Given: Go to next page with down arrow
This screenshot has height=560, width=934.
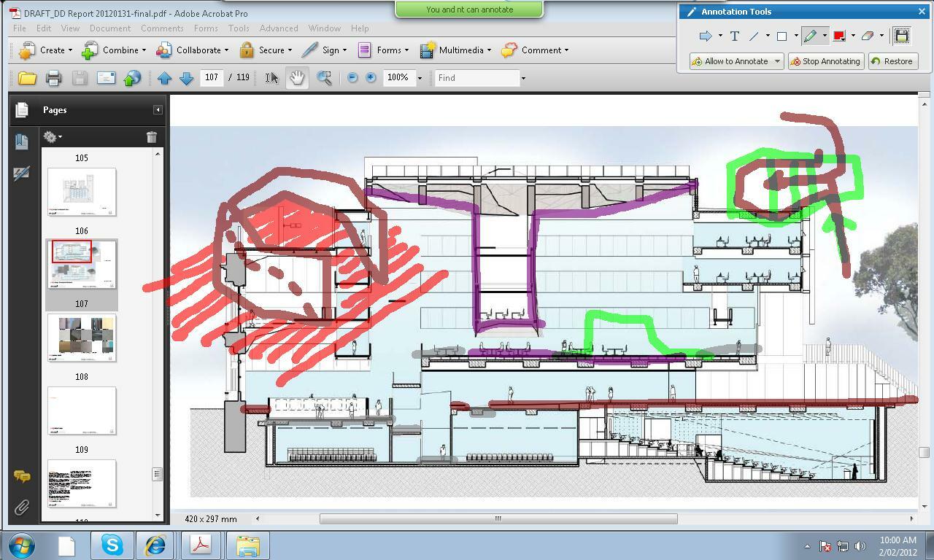Looking at the screenshot, I should [x=186, y=78].
